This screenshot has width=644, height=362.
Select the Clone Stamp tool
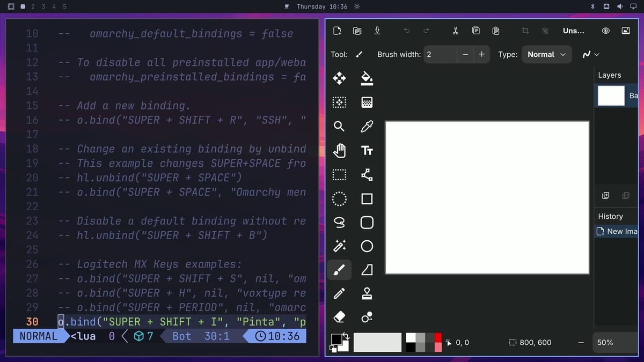click(x=367, y=293)
